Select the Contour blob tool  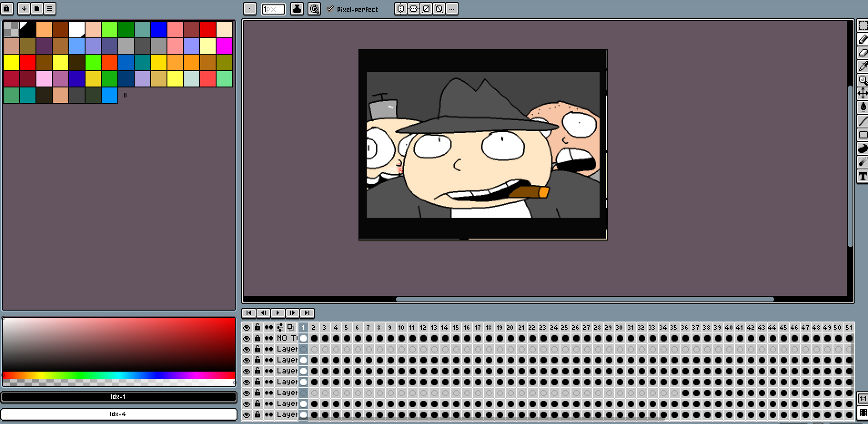coord(863,148)
